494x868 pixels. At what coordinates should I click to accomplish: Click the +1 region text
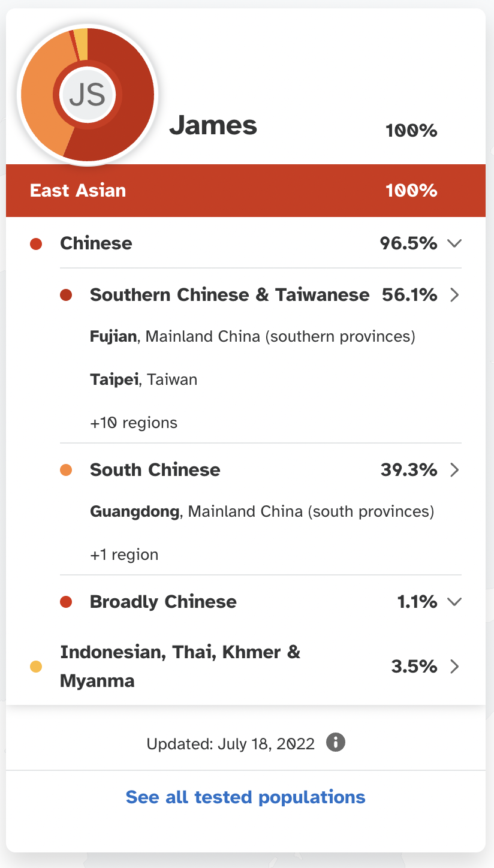[124, 554]
